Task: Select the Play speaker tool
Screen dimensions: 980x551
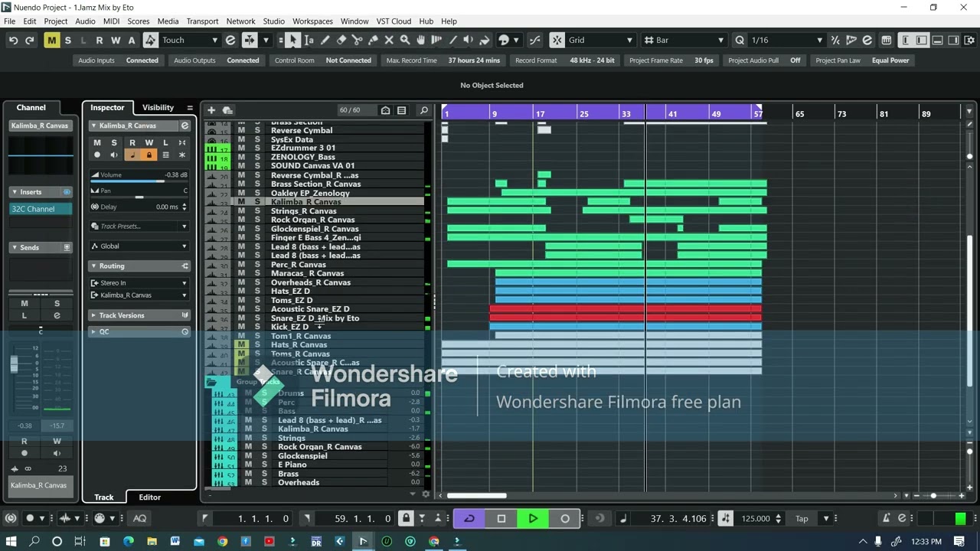Action: (x=469, y=41)
